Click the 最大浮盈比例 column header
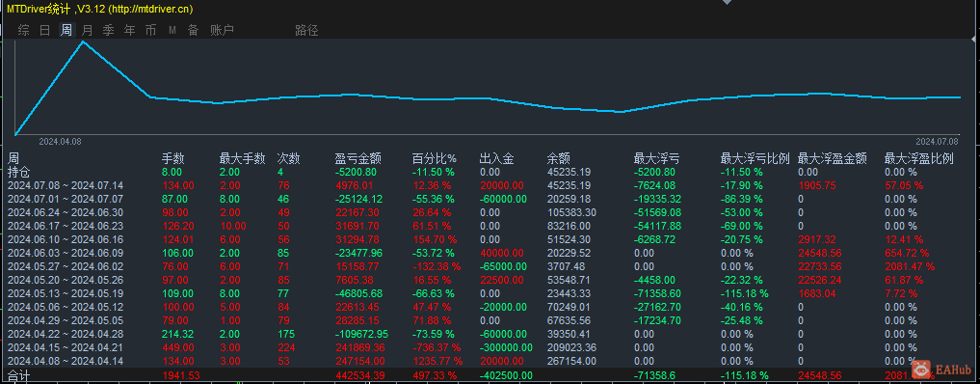 [x=918, y=159]
